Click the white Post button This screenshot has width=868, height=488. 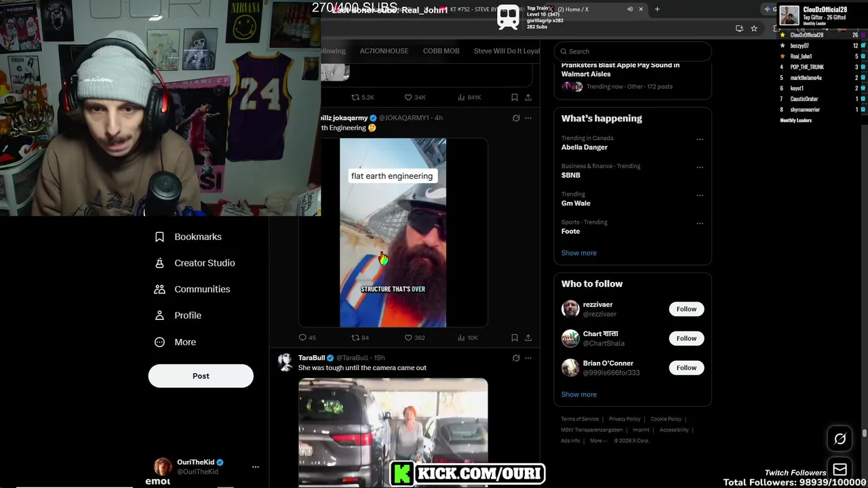[x=201, y=375]
